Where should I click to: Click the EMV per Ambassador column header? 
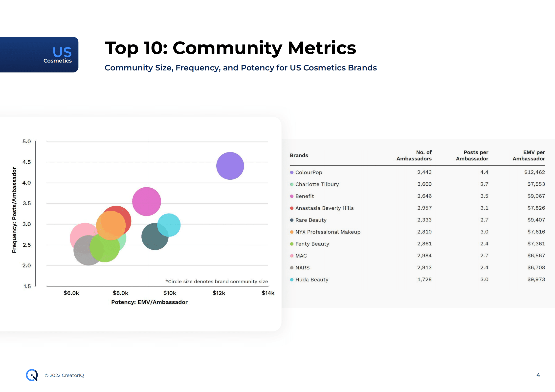point(529,155)
